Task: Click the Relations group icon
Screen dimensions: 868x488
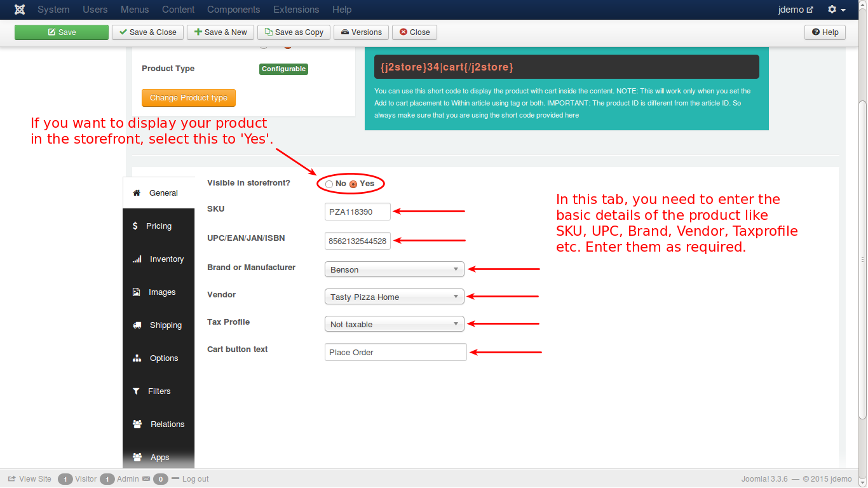Action: pyautogui.click(x=137, y=424)
